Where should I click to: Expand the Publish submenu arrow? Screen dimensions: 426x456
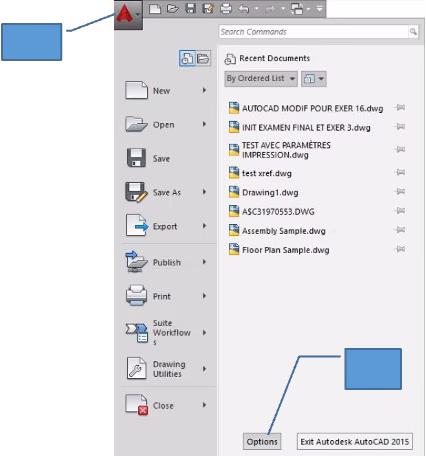(x=204, y=262)
